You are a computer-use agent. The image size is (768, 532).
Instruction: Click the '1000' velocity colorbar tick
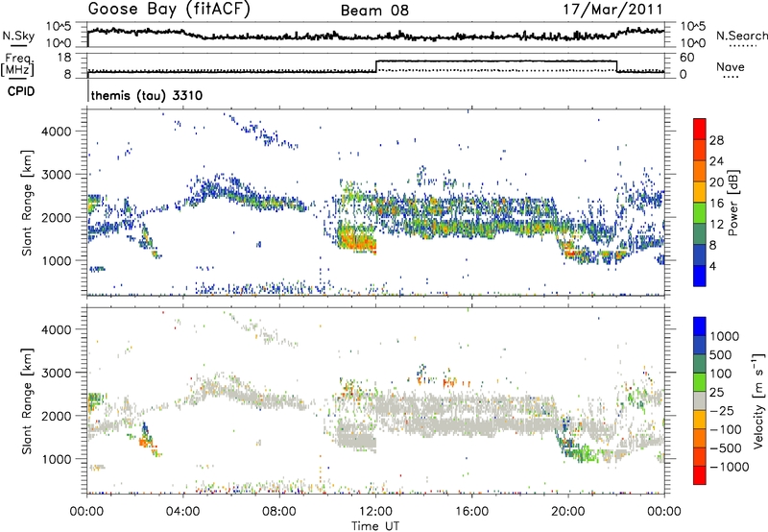(725, 336)
